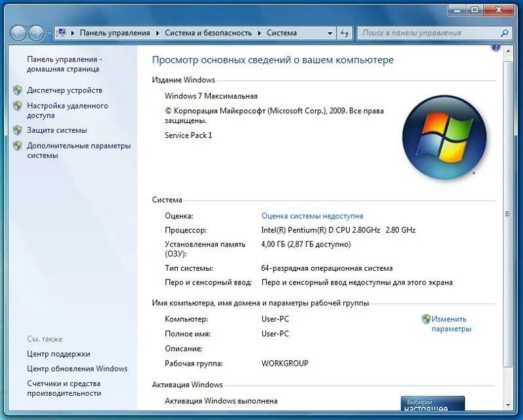
Task: Open Система и безопасность breadcrumb
Action: [208, 33]
